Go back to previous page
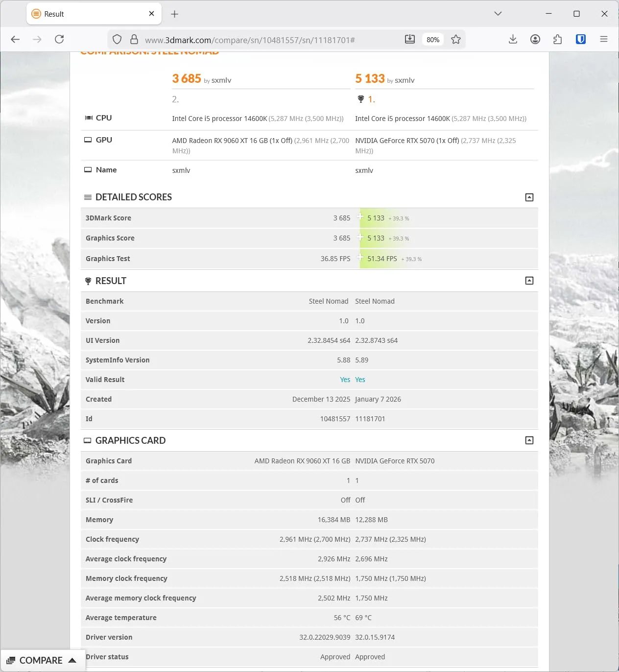 [15, 39]
